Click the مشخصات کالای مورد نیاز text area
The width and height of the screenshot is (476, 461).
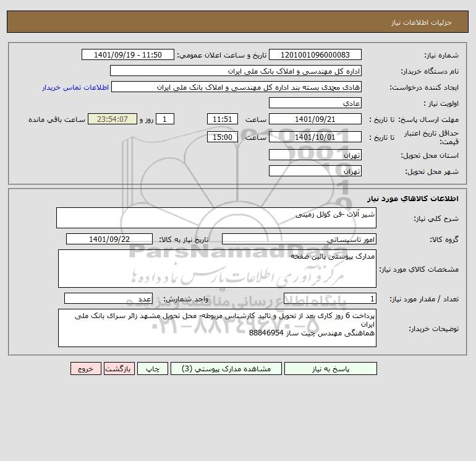click(x=217, y=269)
